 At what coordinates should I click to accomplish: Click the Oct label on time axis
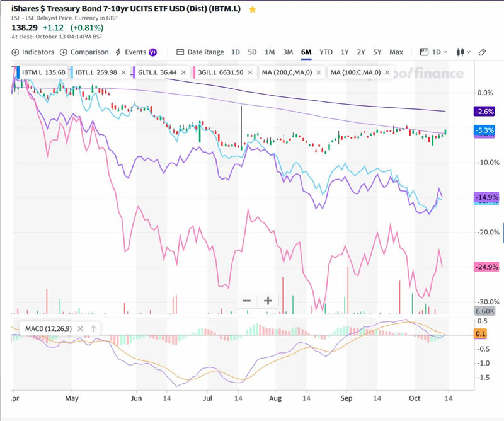click(415, 398)
